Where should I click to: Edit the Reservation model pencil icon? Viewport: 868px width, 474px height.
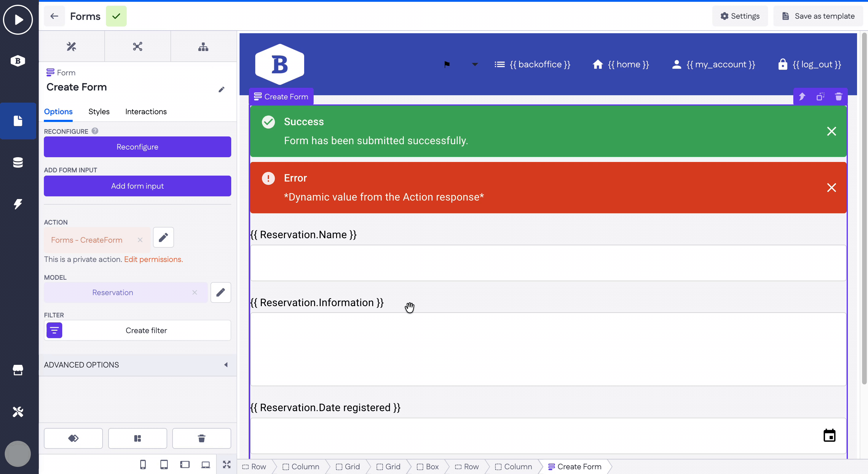tap(220, 292)
